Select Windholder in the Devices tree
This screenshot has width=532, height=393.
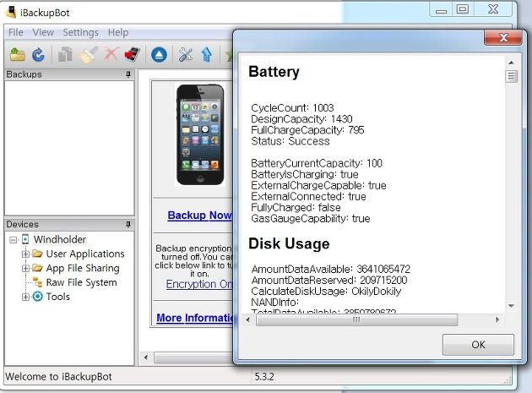[x=60, y=239]
